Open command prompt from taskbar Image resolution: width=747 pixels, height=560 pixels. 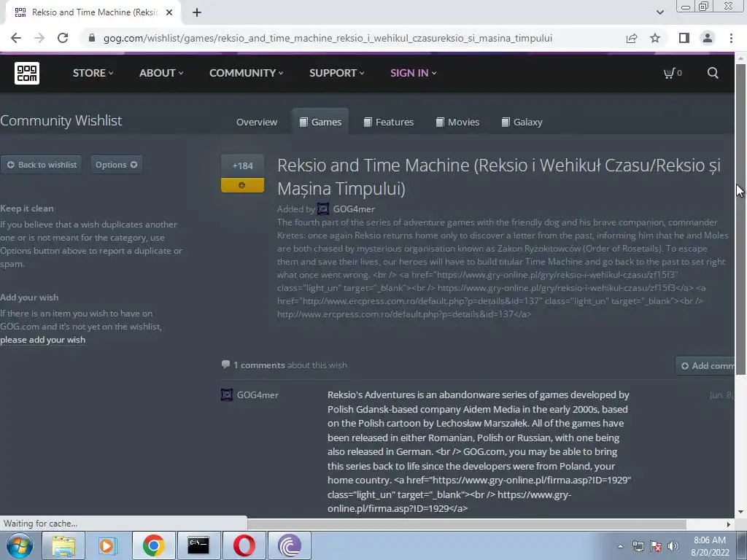(198, 545)
